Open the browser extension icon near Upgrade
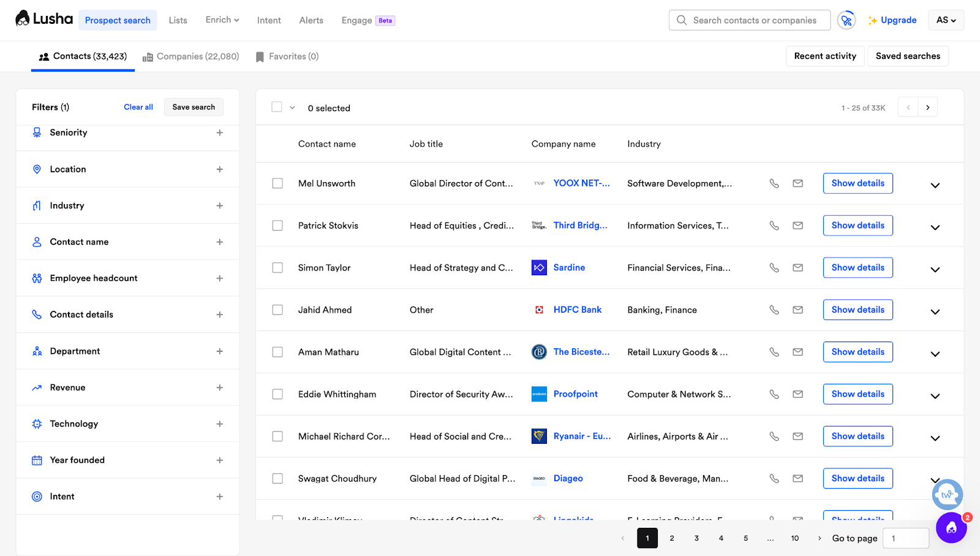This screenshot has height=556, width=980. pos(846,20)
